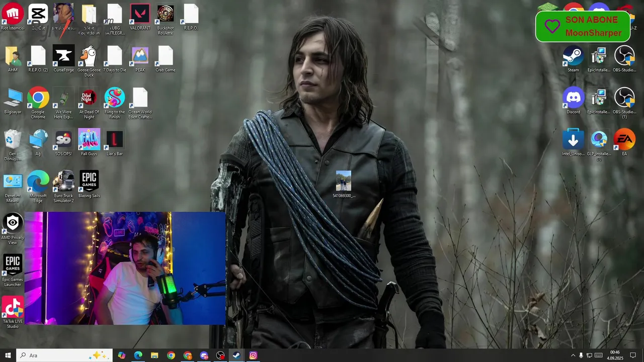Select the top OBS-Studio installer icon
Viewport: 644px width, 362px height.
624,56
